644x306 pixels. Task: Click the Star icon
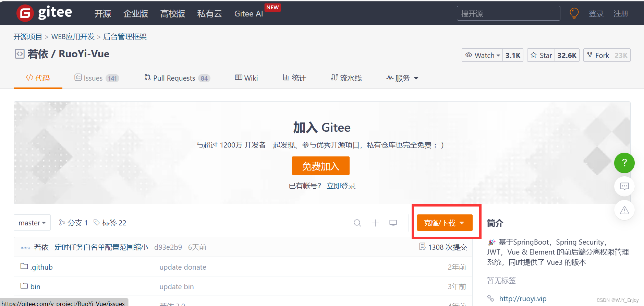coord(534,55)
